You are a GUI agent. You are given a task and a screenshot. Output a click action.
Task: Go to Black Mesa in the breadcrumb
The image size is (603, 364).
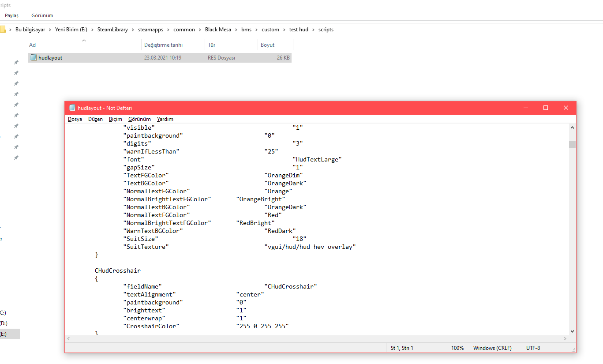click(x=218, y=30)
